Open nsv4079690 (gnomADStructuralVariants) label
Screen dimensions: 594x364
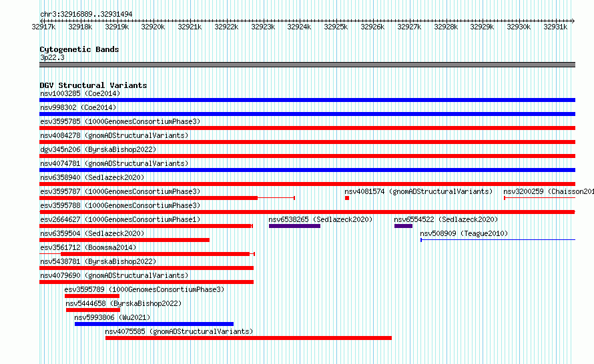(114, 275)
